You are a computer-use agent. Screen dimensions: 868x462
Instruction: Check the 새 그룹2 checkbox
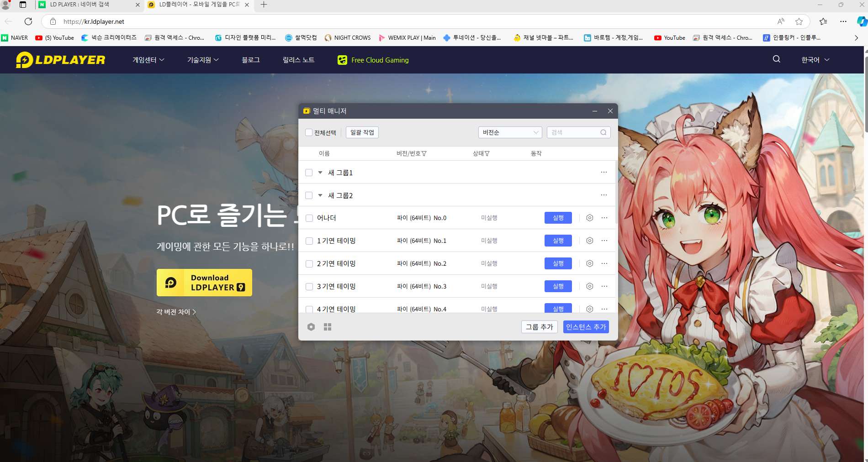click(x=309, y=195)
